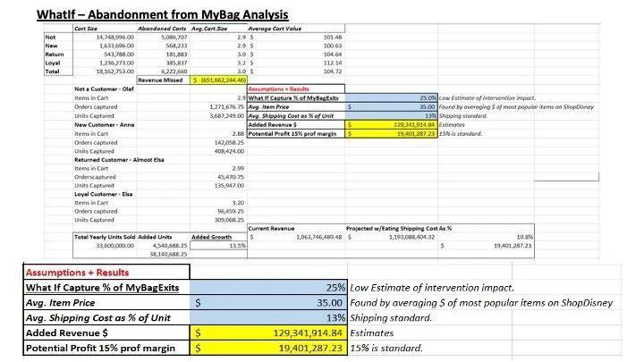This screenshot has height=362, width=644.
Task: Select the 'Current Revenue' header
Action: tap(272, 229)
